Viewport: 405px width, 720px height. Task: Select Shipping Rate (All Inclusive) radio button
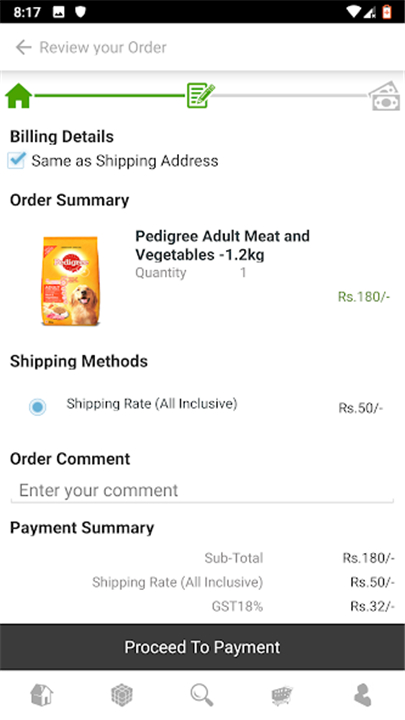coord(37,407)
